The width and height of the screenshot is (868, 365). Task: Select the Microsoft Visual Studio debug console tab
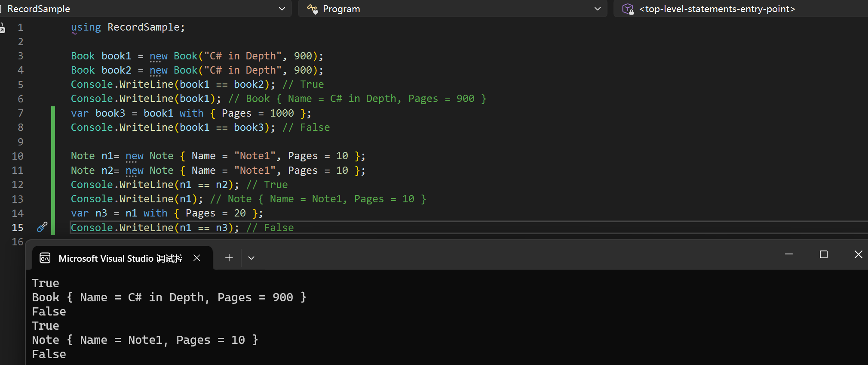[123, 258]
